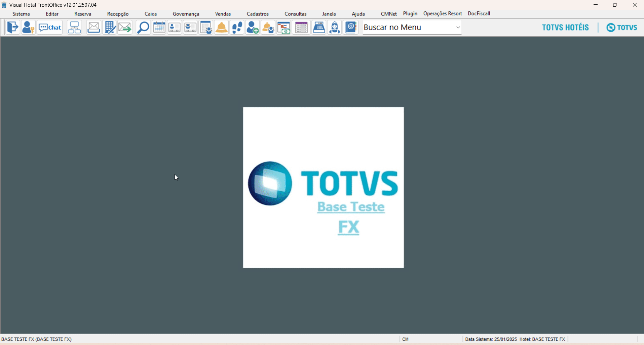This screenshot has width=644, height=345.
Task: Open the Chat button in toolbar
Action: tap(50, 27)
